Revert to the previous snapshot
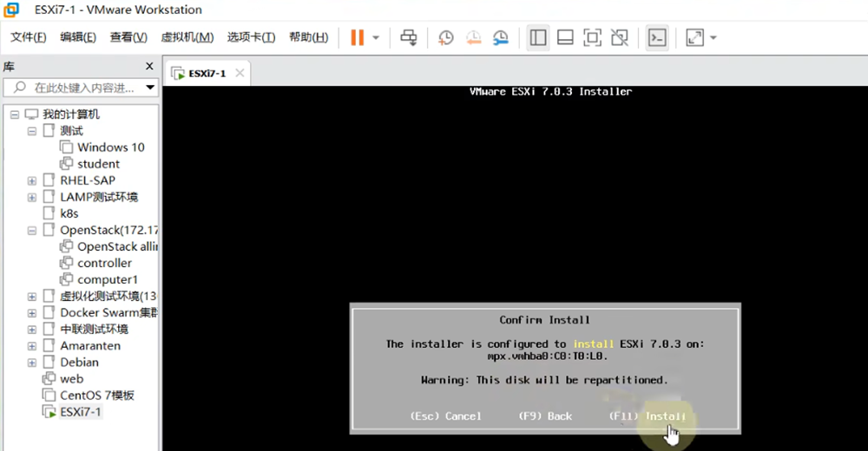 click(x=473, y=37)
